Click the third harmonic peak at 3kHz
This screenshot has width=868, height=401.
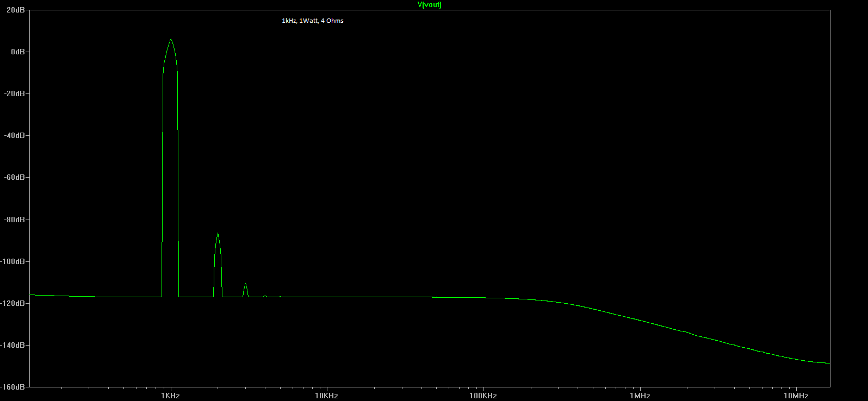pos(245,284)
